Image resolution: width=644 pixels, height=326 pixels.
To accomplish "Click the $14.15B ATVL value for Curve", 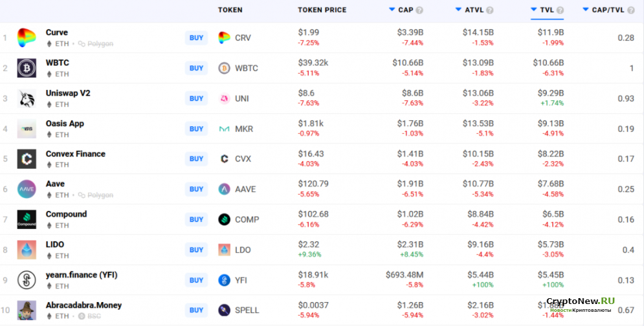I will (x=478, y=32).
